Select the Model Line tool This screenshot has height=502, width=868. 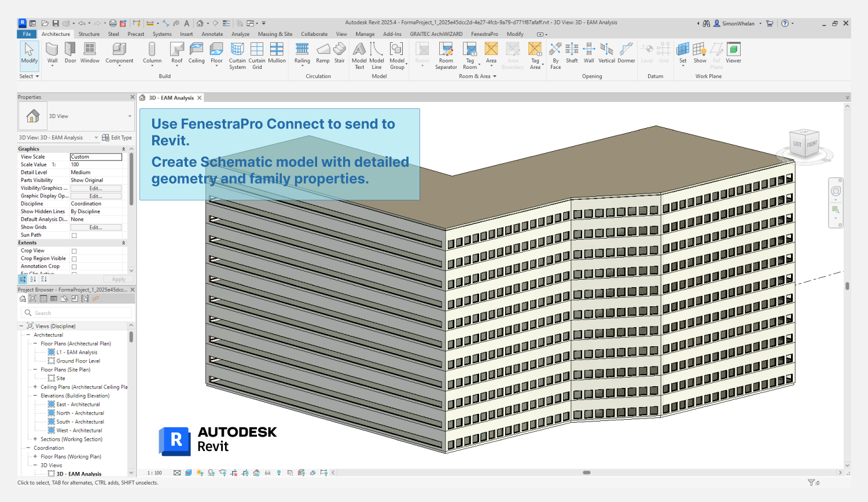pyautogui.click(x=377, y=56)
